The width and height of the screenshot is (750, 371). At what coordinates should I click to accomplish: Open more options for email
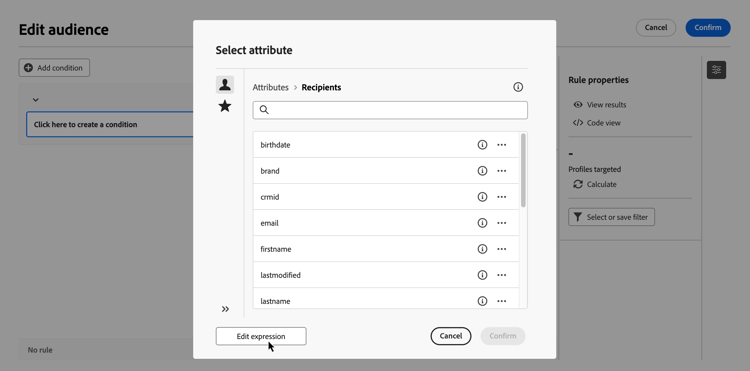[501, 223]
